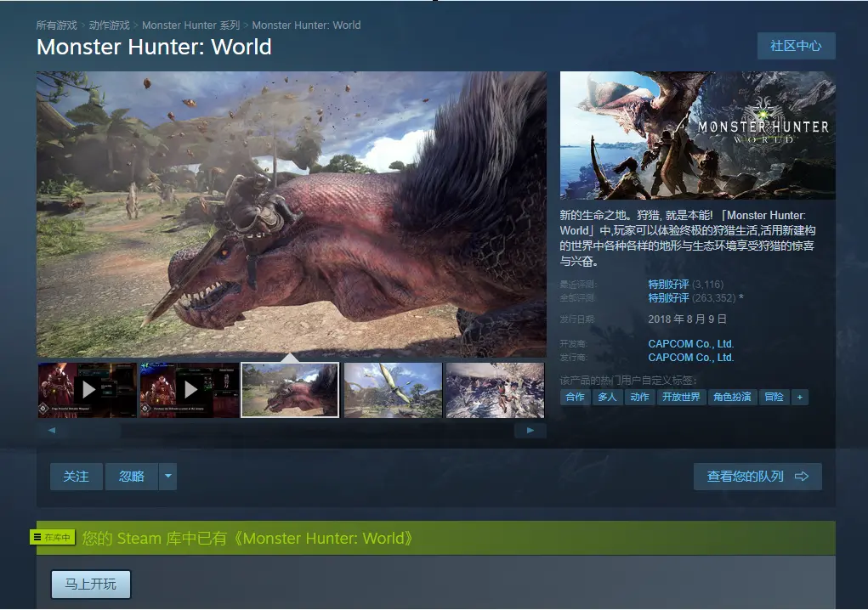
Task: Click the plus button to add tags
Action: (x=800, y=397)
